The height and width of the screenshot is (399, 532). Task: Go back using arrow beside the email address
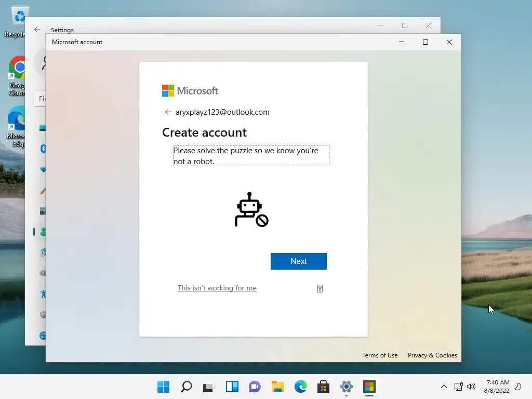tap(168, 112)
